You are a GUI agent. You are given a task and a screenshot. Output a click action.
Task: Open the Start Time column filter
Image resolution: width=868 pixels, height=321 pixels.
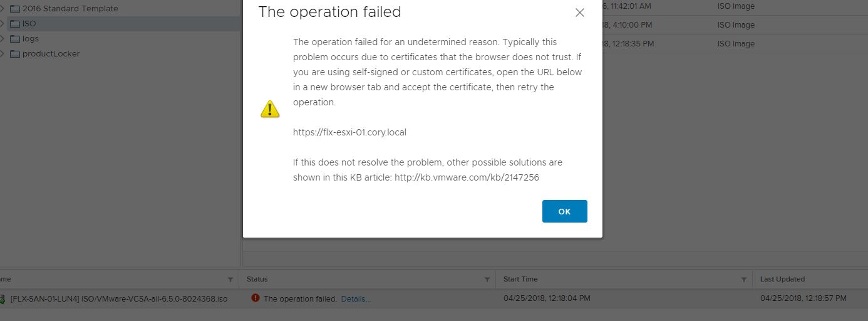pos(744,280)
